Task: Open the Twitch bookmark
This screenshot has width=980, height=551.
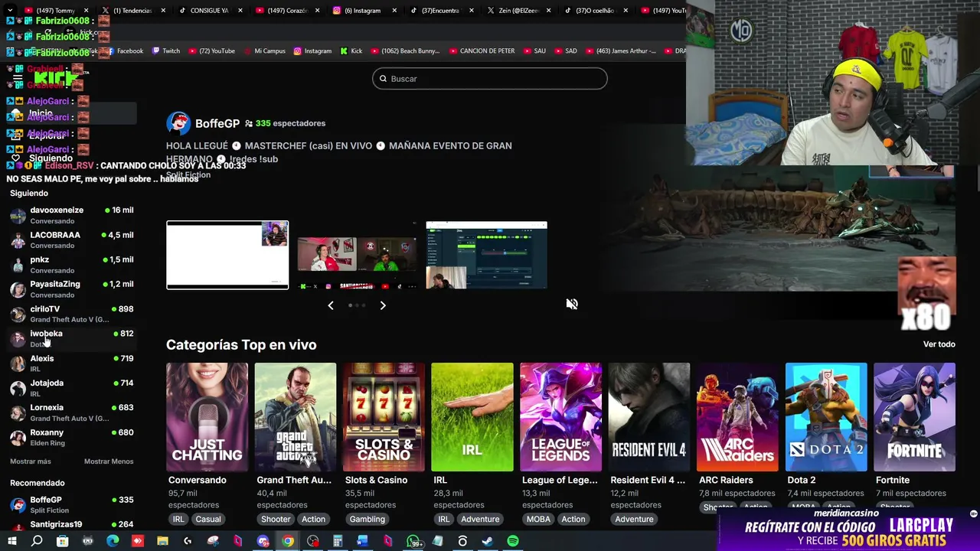Action: [x=166, y=51]
